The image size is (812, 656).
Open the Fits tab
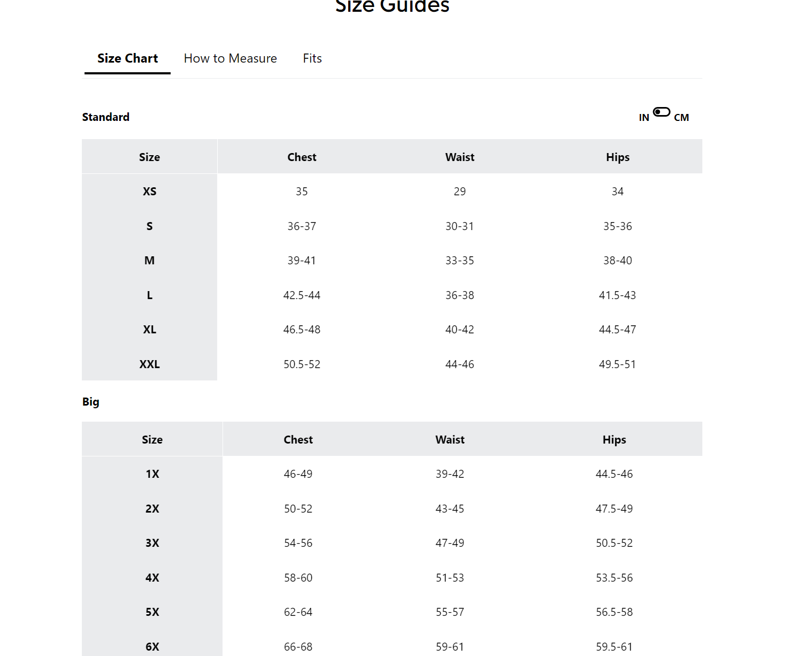tap(312, 58)
